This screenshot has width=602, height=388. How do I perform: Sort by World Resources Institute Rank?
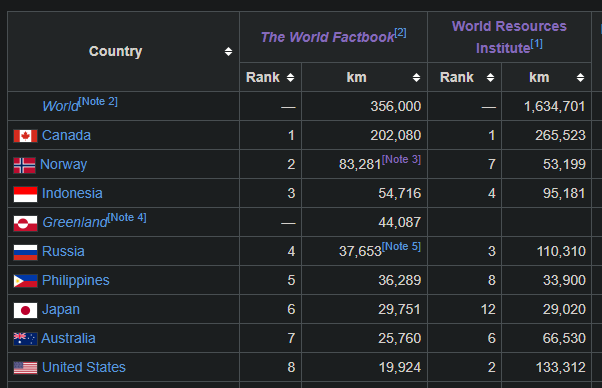point(490,78)
